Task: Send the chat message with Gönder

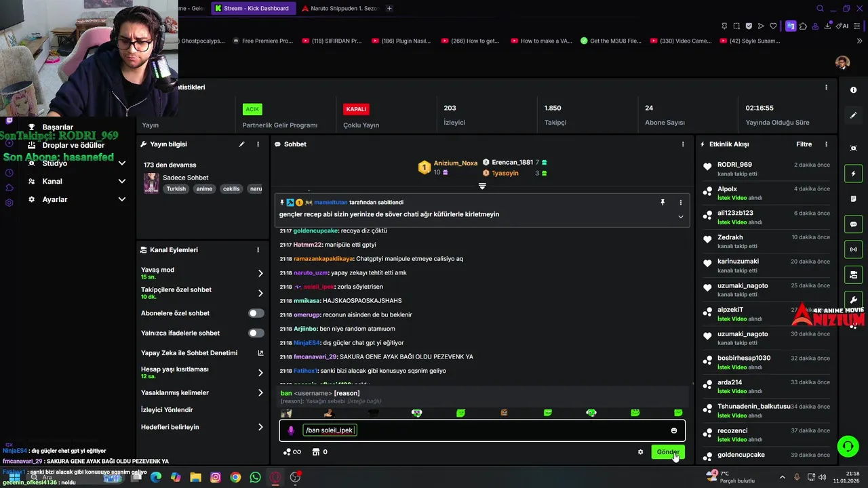Action: [x=667, y=452]
